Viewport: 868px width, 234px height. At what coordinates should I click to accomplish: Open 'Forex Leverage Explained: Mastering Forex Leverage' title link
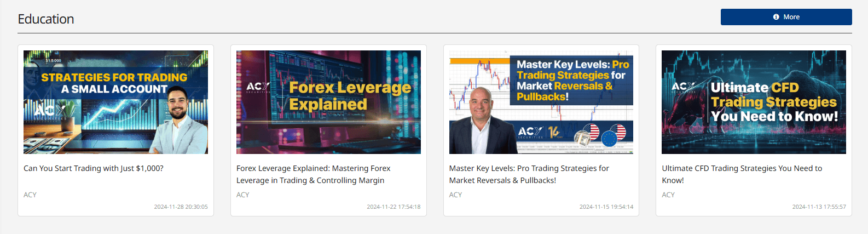click(x=314, y=174)
